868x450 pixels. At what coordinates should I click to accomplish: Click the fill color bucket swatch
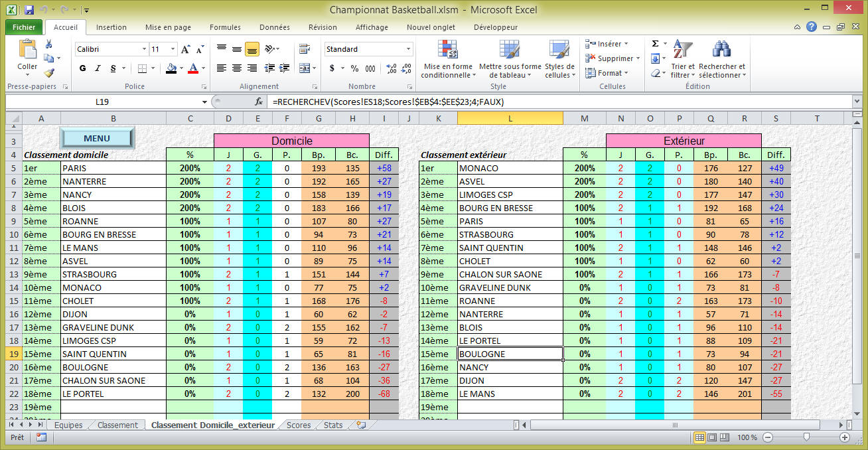coord(171,68)
